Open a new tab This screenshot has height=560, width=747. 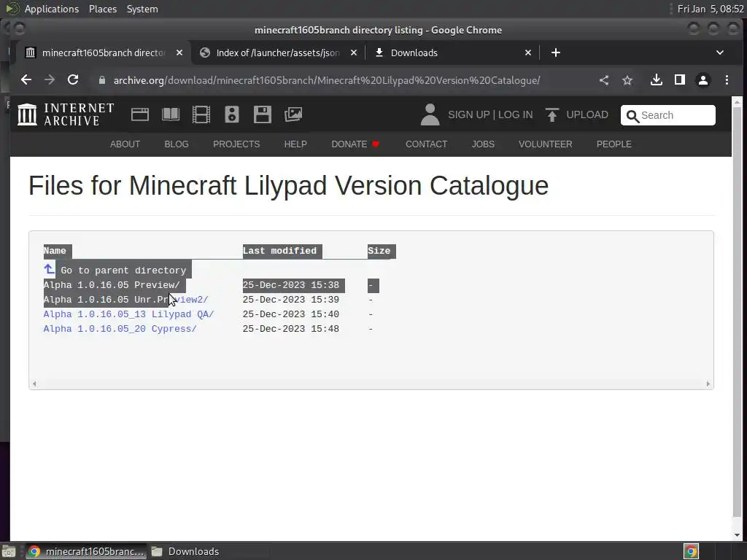pyautogui.click(x=555, y=52)
